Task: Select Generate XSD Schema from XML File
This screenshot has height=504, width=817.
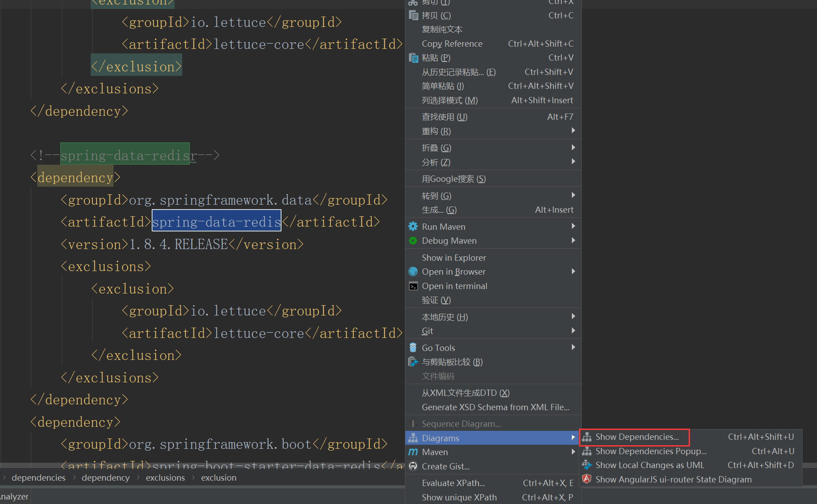Action: (493, 407)
